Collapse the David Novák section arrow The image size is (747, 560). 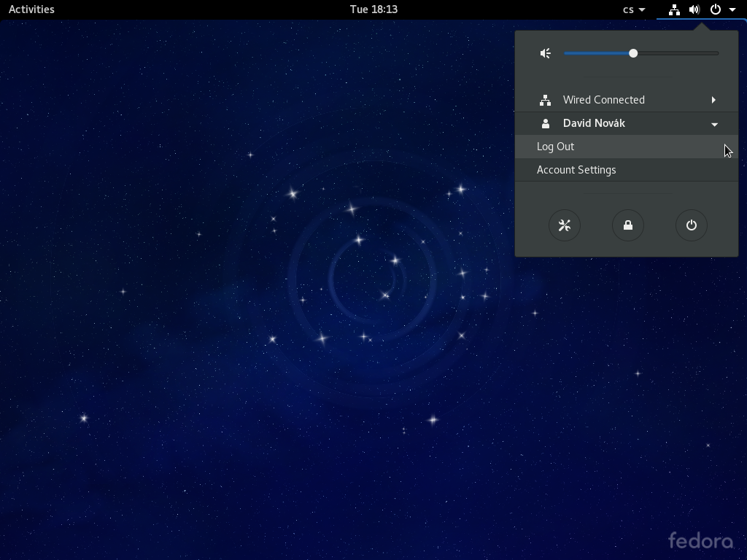point(714,124)
